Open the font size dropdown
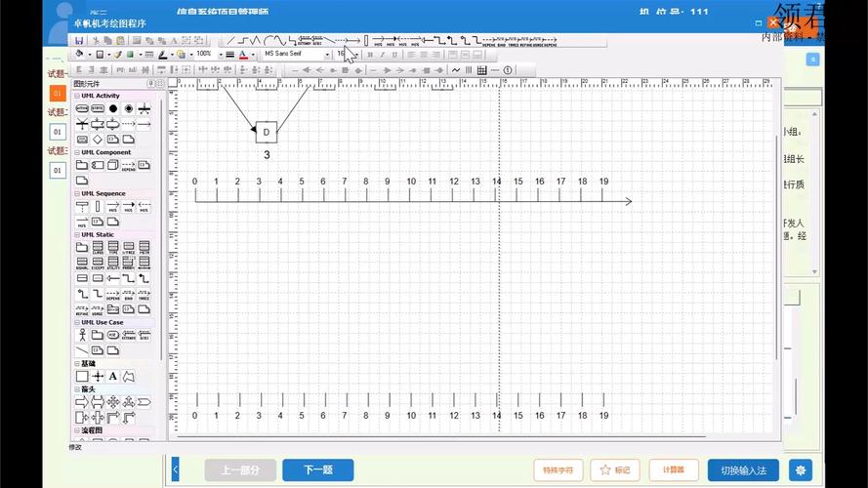The height and width of the screenshot is (488, 868). pos(357,55)
